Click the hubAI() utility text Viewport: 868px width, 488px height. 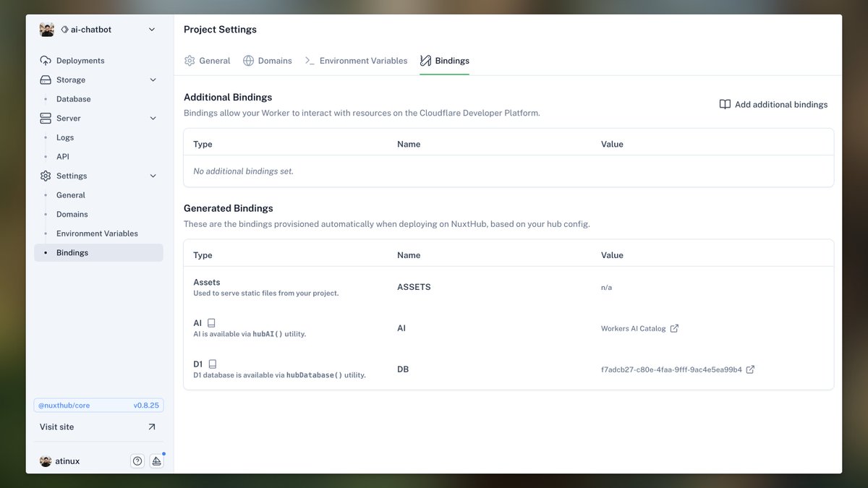tap(268, 334)
